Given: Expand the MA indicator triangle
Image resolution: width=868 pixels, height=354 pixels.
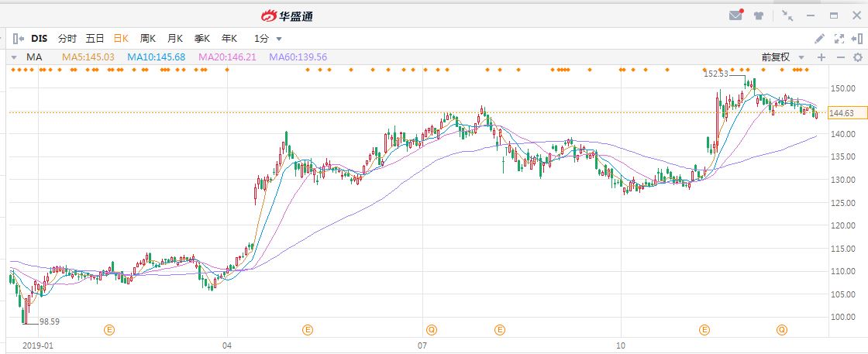Looking at the screenshot, I should pyautogui.click(x=13, y=57).
